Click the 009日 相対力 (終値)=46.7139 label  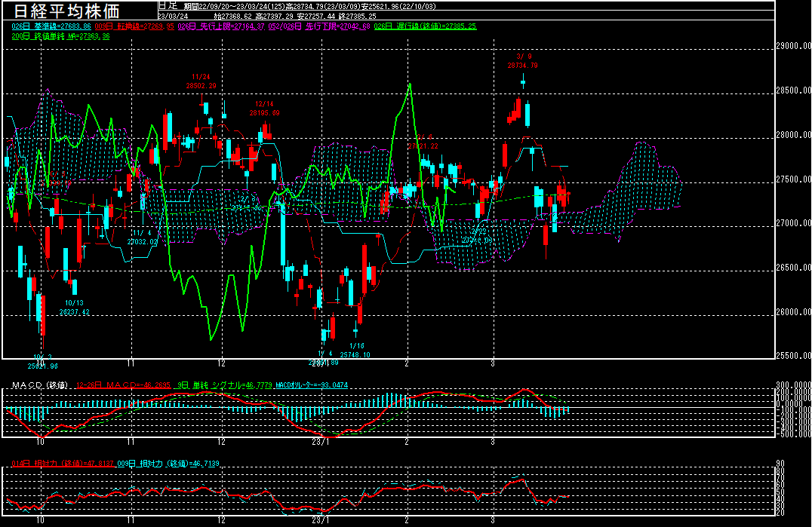(168, 464)
